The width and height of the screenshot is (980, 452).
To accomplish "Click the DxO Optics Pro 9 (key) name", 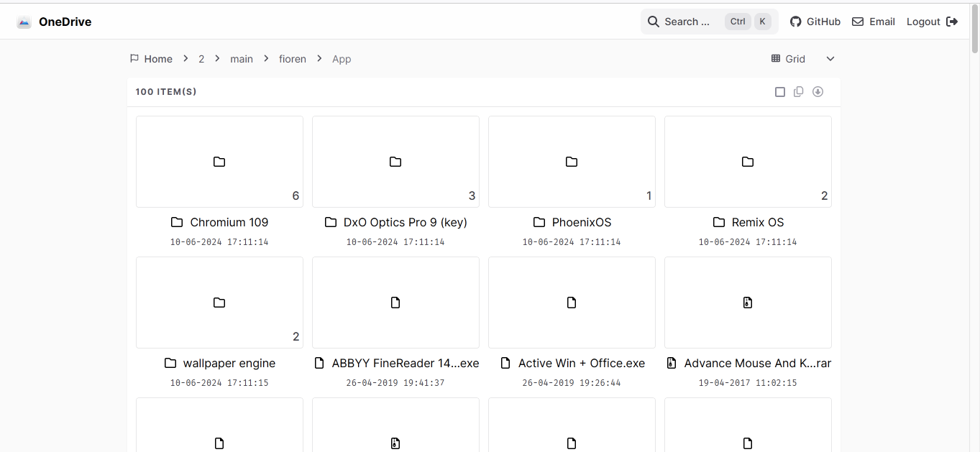I will (x=406, y=222).
